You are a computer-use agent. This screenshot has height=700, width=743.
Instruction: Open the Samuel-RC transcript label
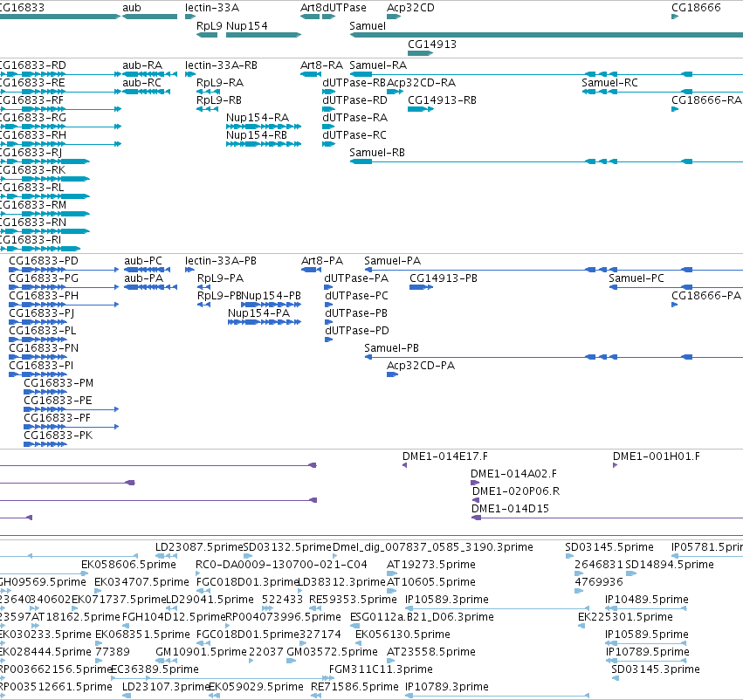(x=609, y=83)
